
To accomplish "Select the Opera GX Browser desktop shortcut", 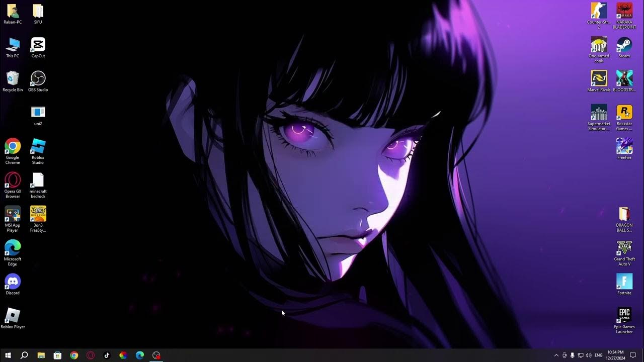I will tap(13, 185).
